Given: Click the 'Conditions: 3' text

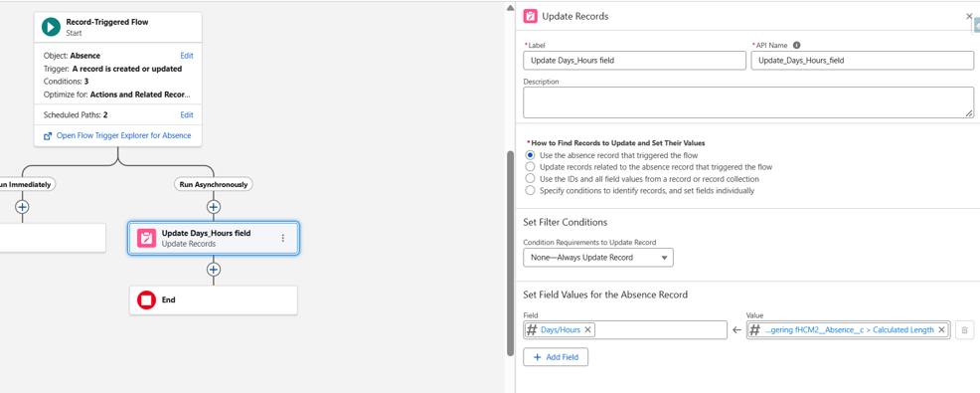Looking at the screenshot, I should 66,82.
